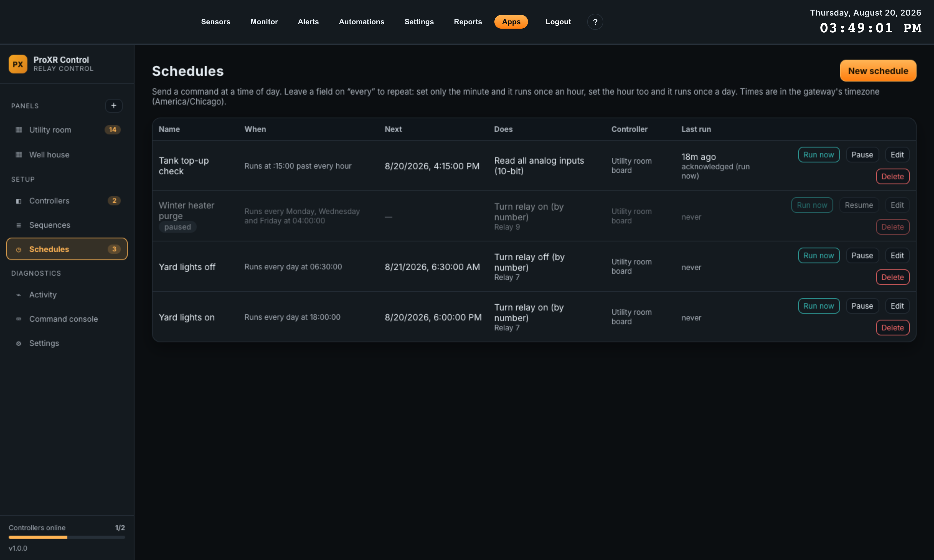Click the Activity pulse icon
Viewport: 934px width, 560px height.
18,295
